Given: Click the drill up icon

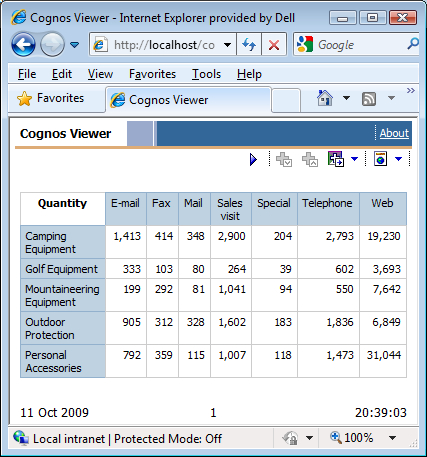Looking at the screenshot, I should pyautogui.click(x=310, y=159).
